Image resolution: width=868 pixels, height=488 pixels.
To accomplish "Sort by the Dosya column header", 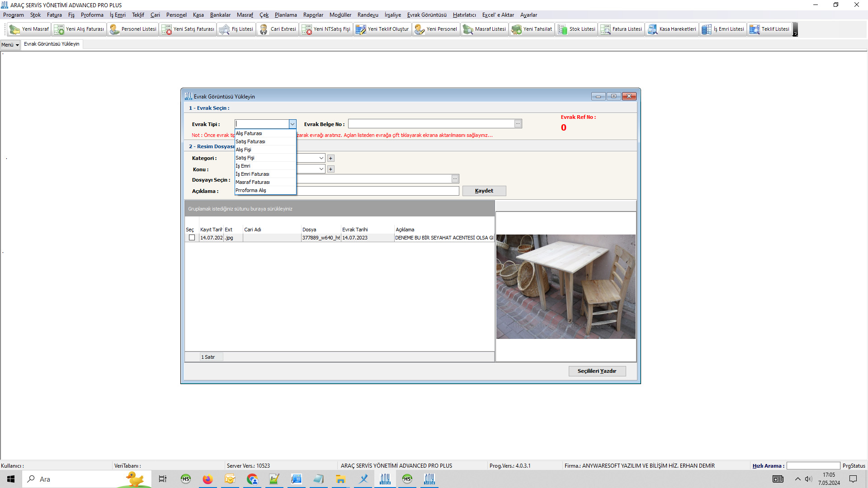I will point(321,230).
